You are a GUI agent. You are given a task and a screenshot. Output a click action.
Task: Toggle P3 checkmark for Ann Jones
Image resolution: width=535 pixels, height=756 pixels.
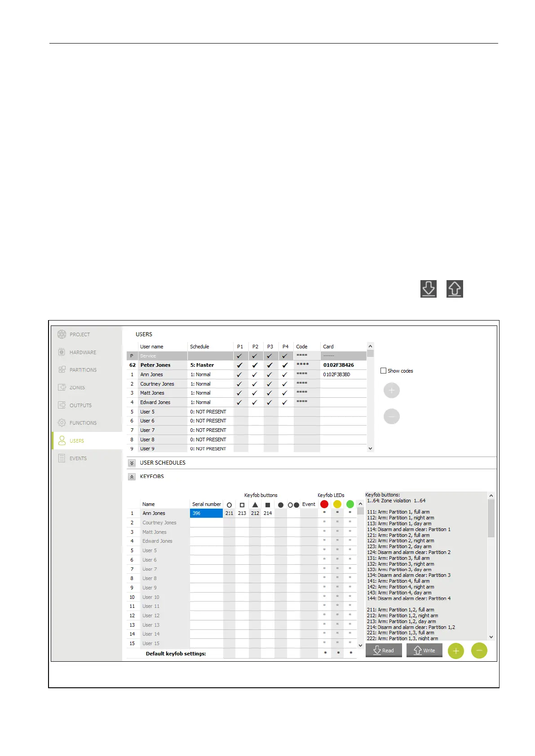(x=270, y=374)
